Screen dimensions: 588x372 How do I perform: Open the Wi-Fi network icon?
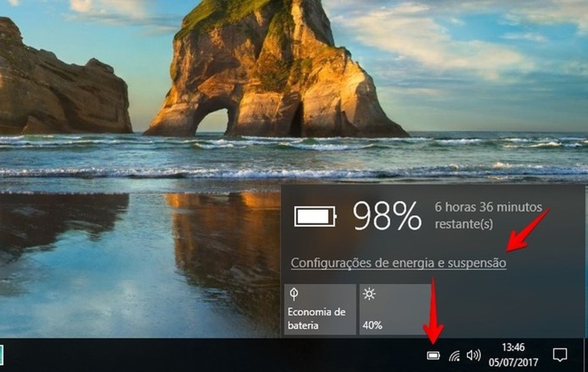[x=453, y=355]
